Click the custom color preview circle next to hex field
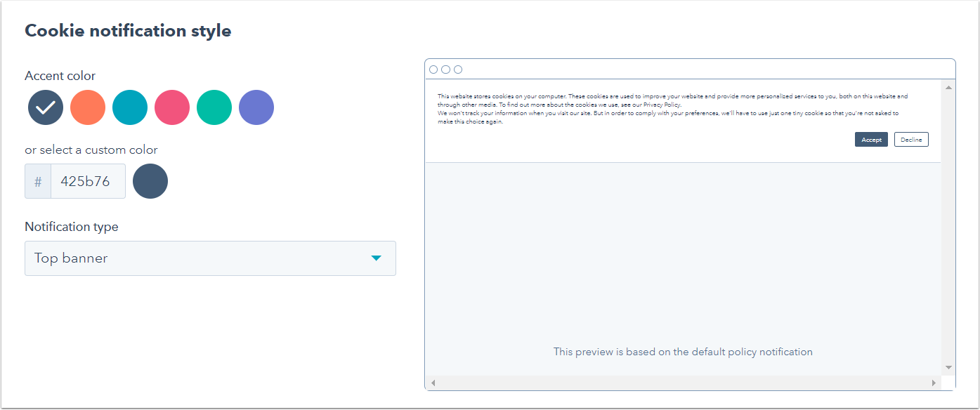The image size is (980, 410). pyautogui.click(x=150, y=181)
